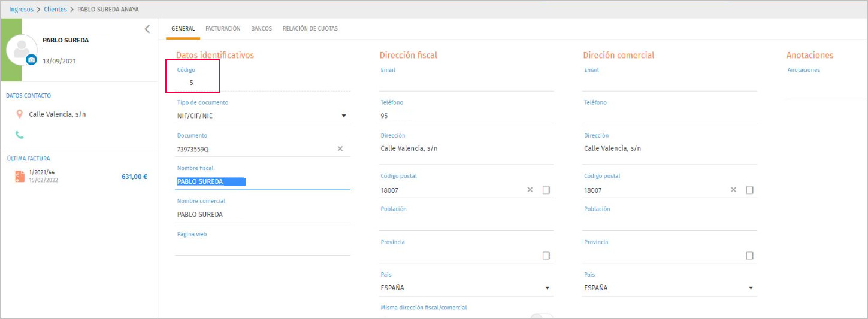
Task: Go to the Relación de cuotas tab
Action: tap(310, 28)
